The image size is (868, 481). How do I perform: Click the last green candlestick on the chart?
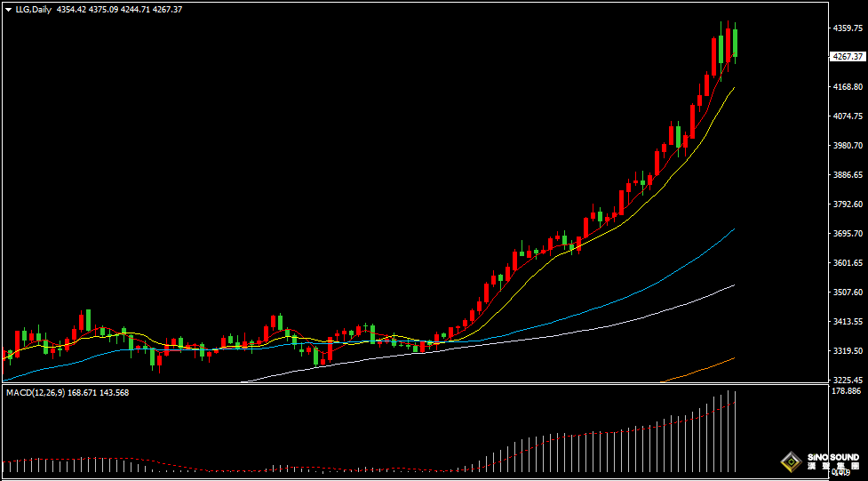[735, 43]
